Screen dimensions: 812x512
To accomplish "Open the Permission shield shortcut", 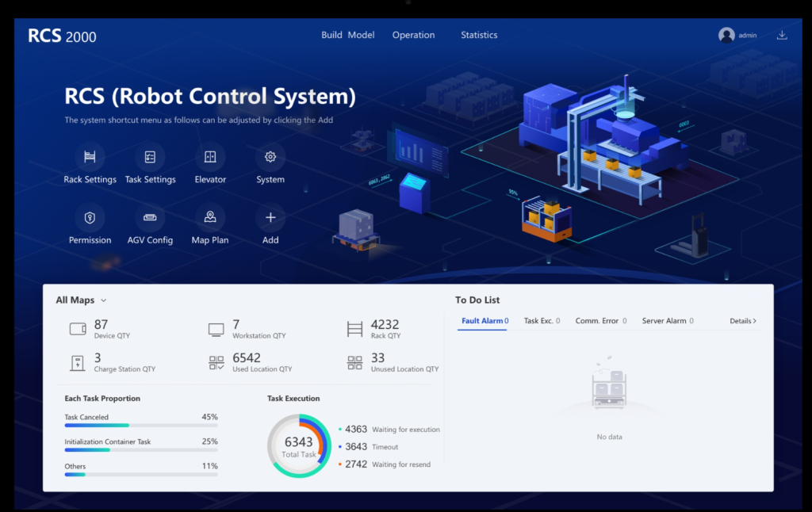I will [x=90, y=217].
